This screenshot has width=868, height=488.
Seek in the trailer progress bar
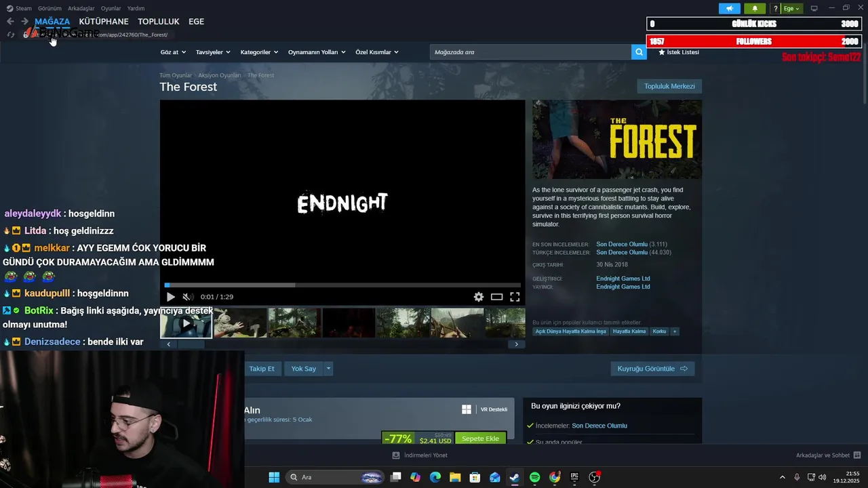(x=342, y=285)
